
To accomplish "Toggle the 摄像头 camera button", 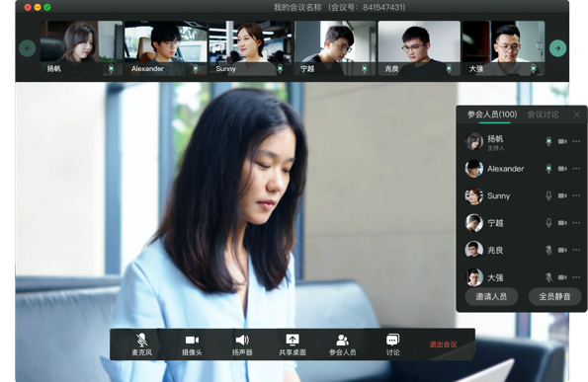I will coord(192,344).
